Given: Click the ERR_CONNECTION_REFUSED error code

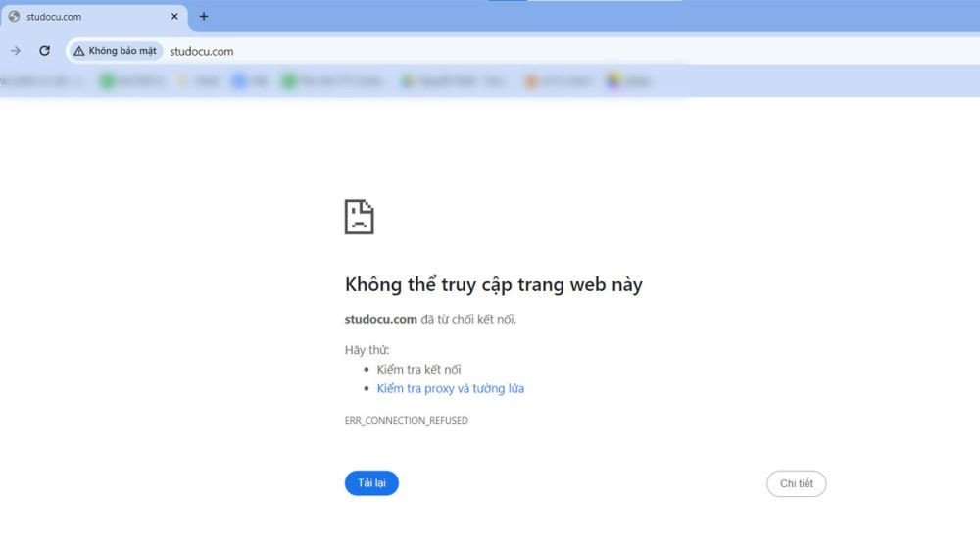Looking at the screenshot, I should click(x=407, y=420).
